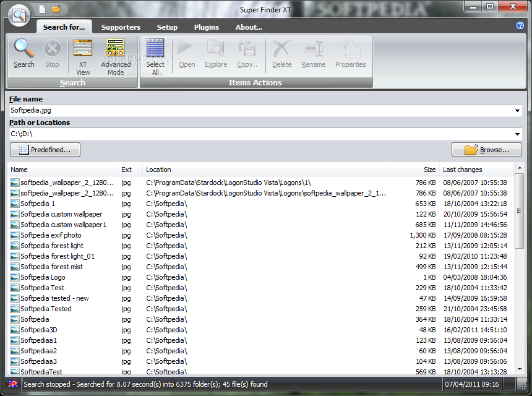Open the Search for... tab

pos(64,27)
